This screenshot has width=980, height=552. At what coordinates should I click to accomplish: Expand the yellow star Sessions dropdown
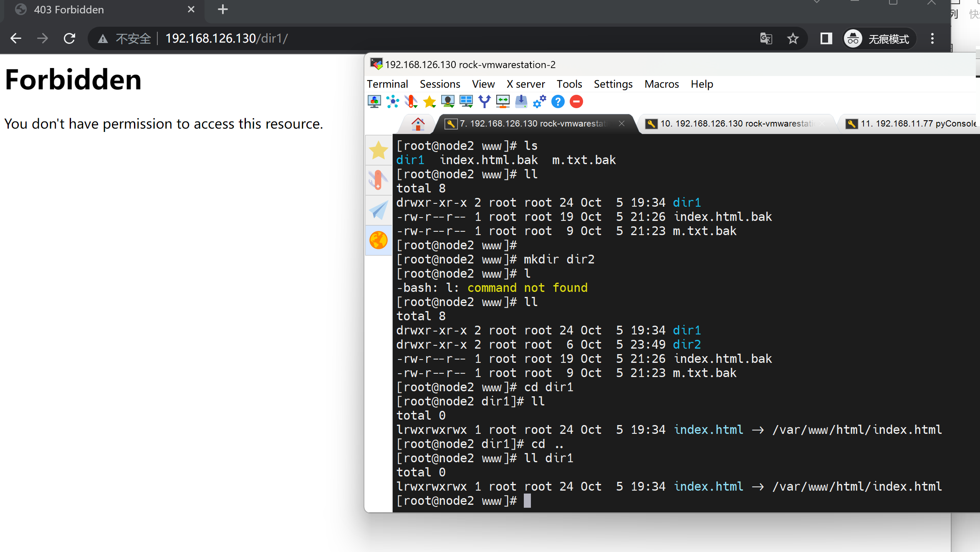(x=429, y=101)
